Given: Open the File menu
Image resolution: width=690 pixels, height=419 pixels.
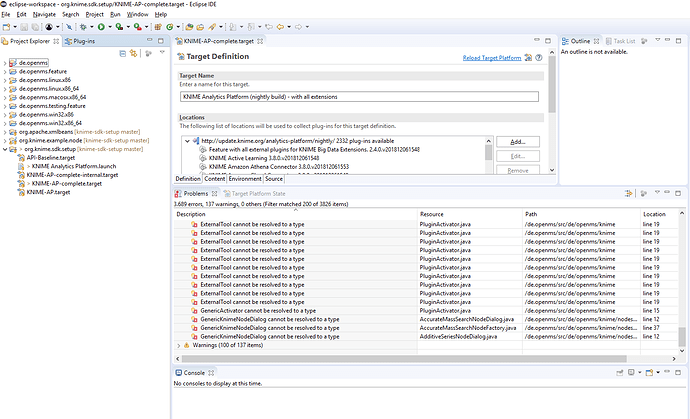Looking at the screenshot, I should (x=6, y=15).
